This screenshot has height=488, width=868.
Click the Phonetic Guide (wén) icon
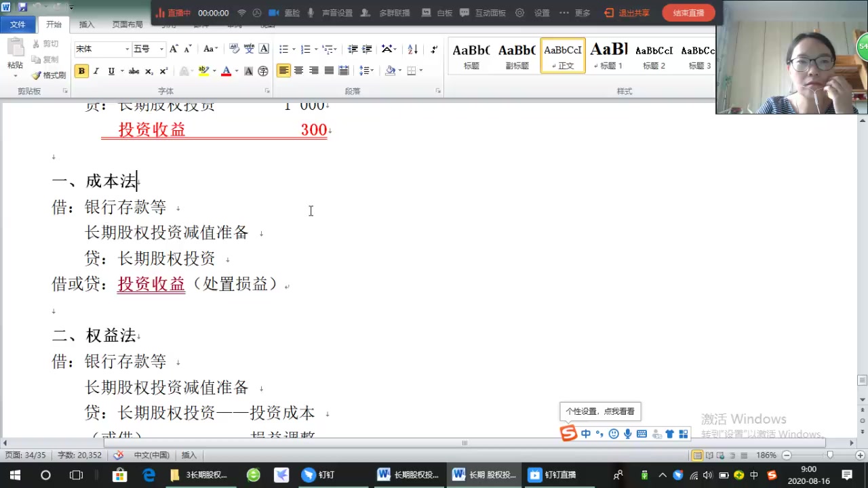pos(249,49)
